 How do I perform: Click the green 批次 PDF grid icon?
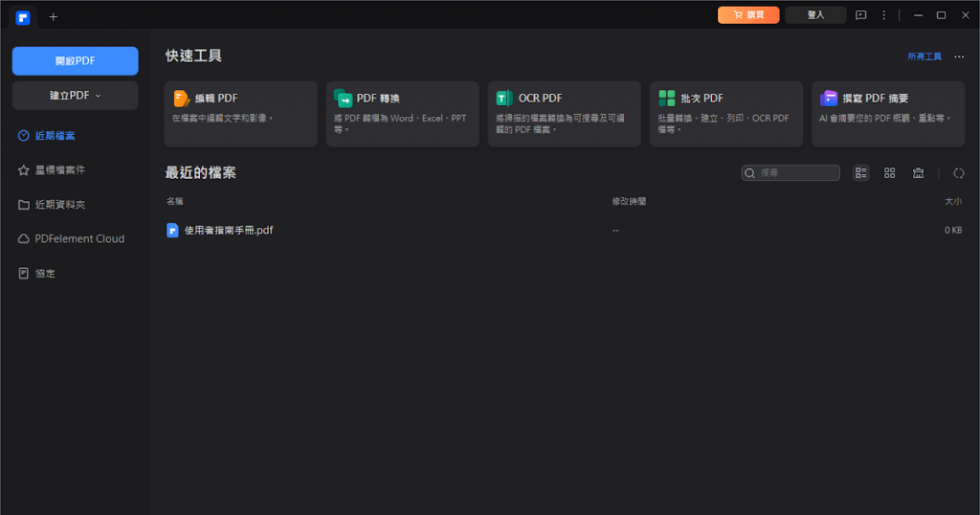[x=667, y=99]
